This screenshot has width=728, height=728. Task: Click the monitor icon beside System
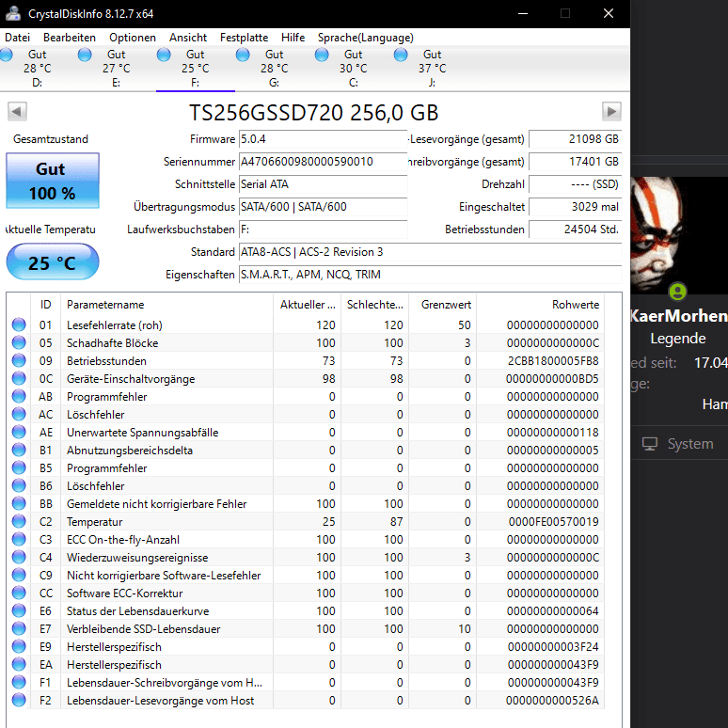tap(650, 444)
